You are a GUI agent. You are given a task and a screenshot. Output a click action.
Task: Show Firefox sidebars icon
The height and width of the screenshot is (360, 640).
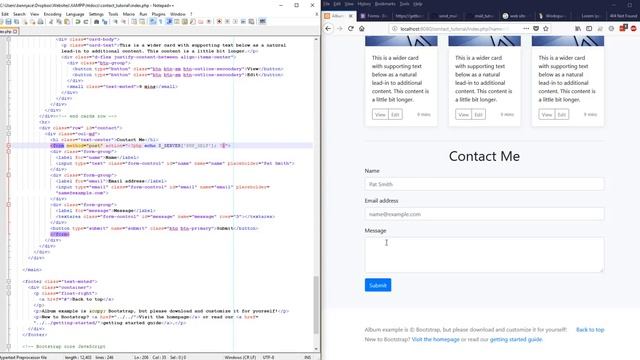[589, 29]
